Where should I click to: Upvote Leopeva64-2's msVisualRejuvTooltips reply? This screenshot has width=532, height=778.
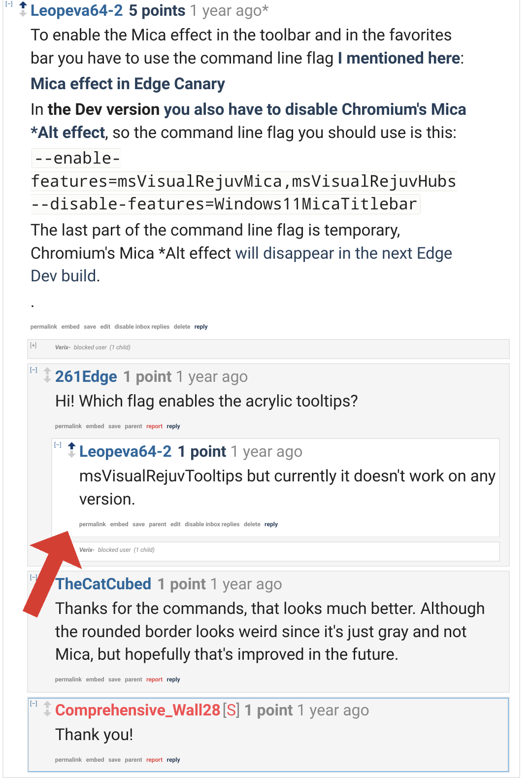(x=71, y=446)
